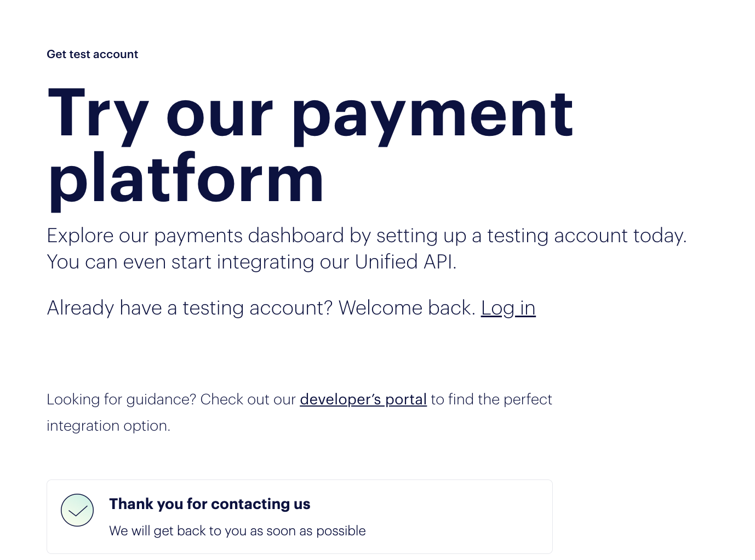The height and width of the screenshot is (560, 755).
Task: Click the 'Try our payment platform' heading
Action: click(310, 147)
